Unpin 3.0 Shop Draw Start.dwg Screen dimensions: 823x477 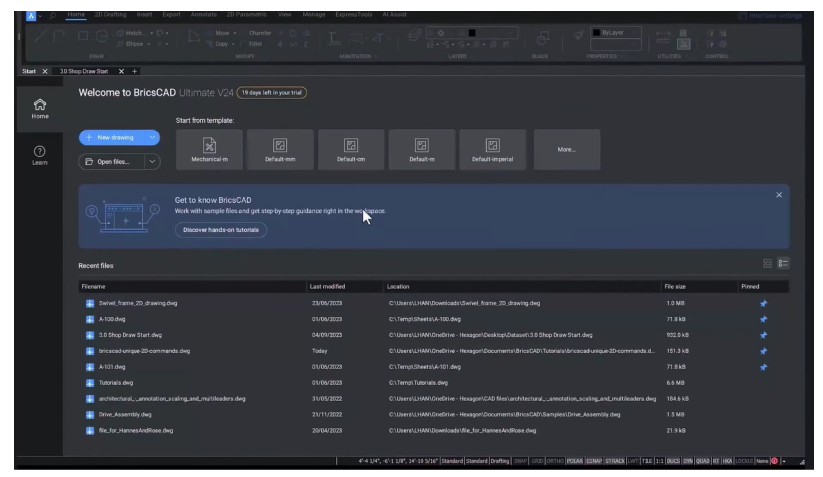763,335
